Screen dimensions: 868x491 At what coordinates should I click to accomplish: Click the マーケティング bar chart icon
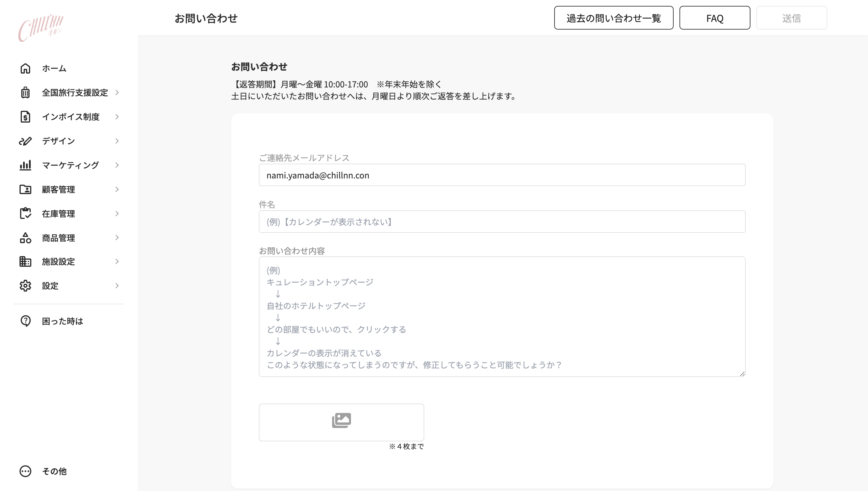[25, 165]
